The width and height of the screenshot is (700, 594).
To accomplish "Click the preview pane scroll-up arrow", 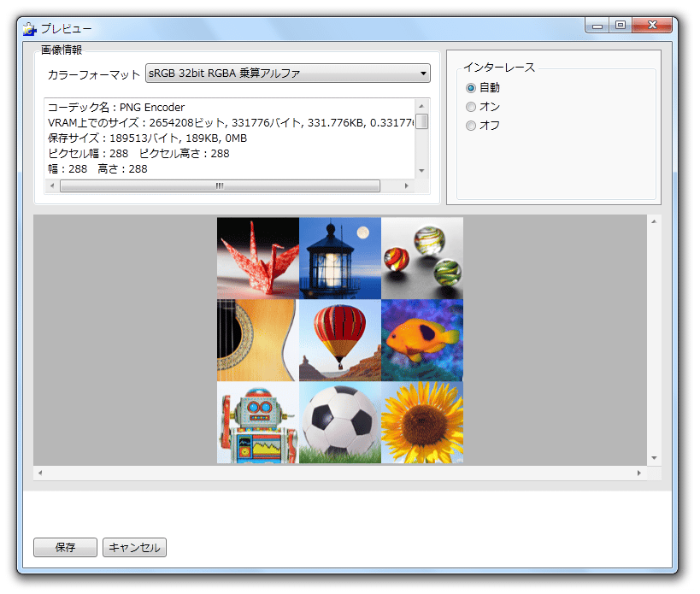I will pos(654,222).
